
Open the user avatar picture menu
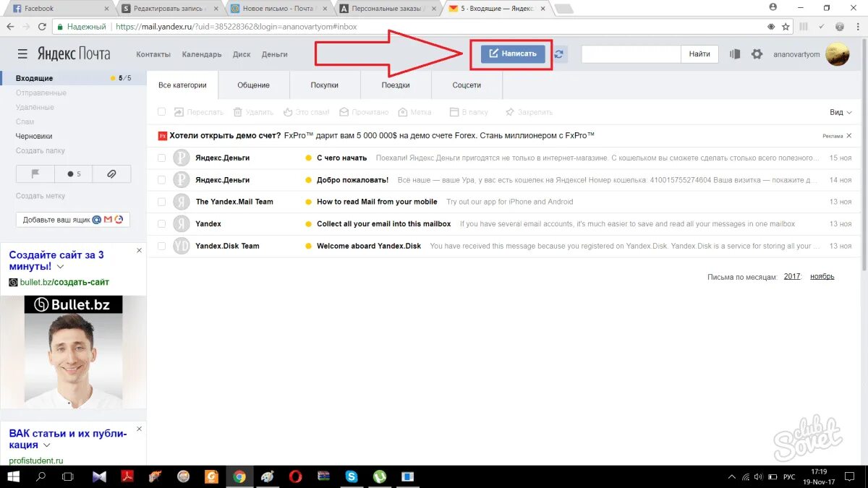point(838,54)
